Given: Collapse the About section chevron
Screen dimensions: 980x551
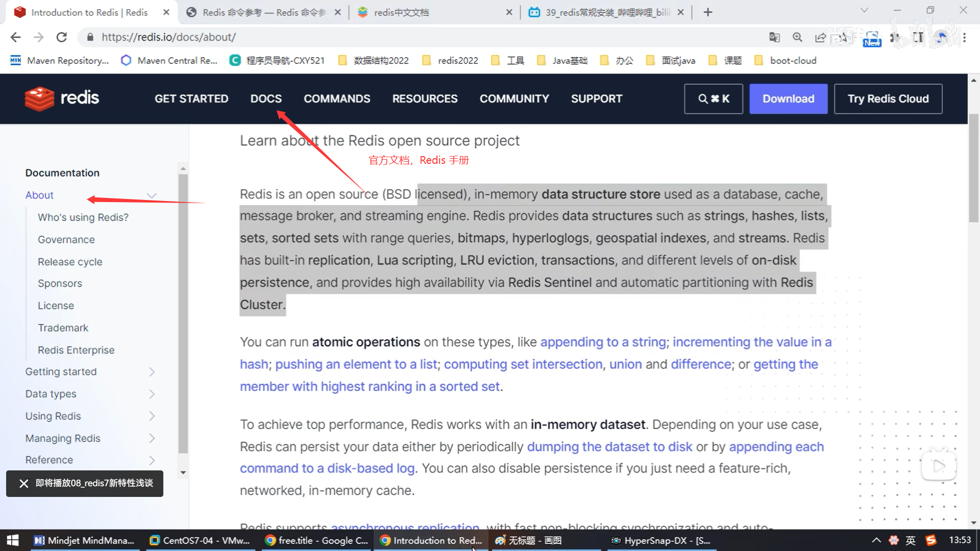Looking at the screenshot, I should click(152, 195).
